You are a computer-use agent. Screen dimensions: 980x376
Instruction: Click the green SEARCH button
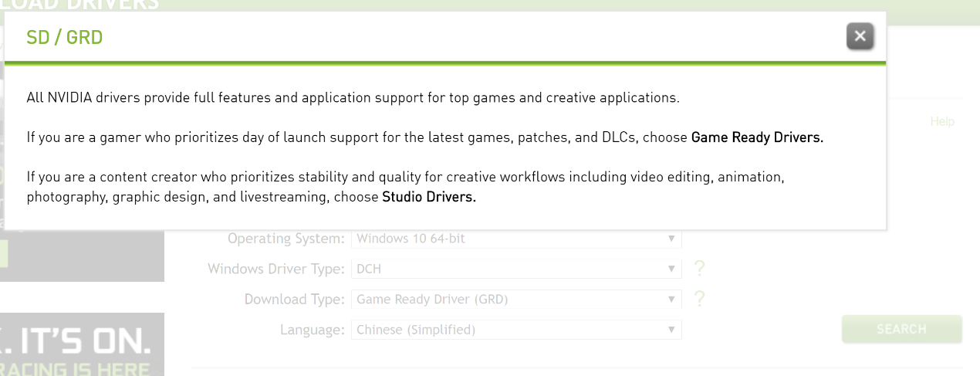click(x=901, y=329)
